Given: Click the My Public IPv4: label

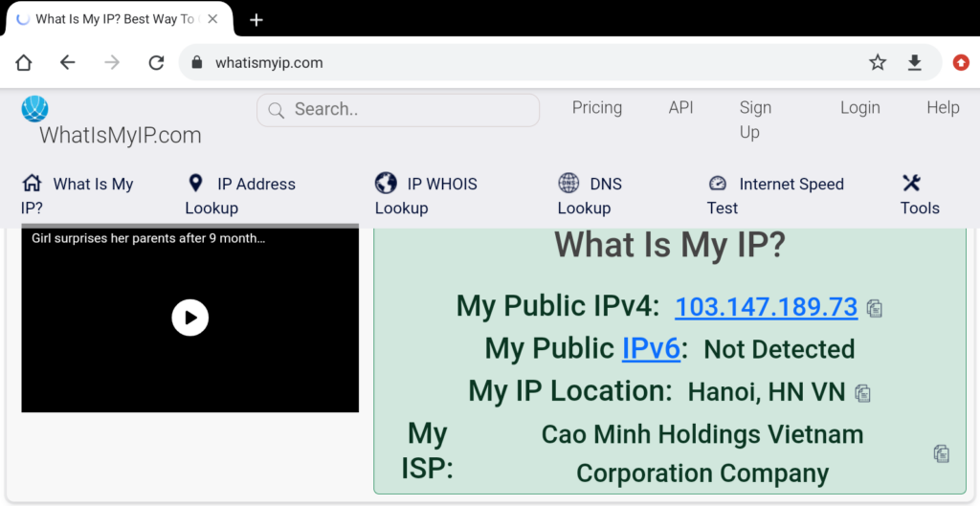Looking at the screenshot, I should pyautogui.click(x=558, y=306).
